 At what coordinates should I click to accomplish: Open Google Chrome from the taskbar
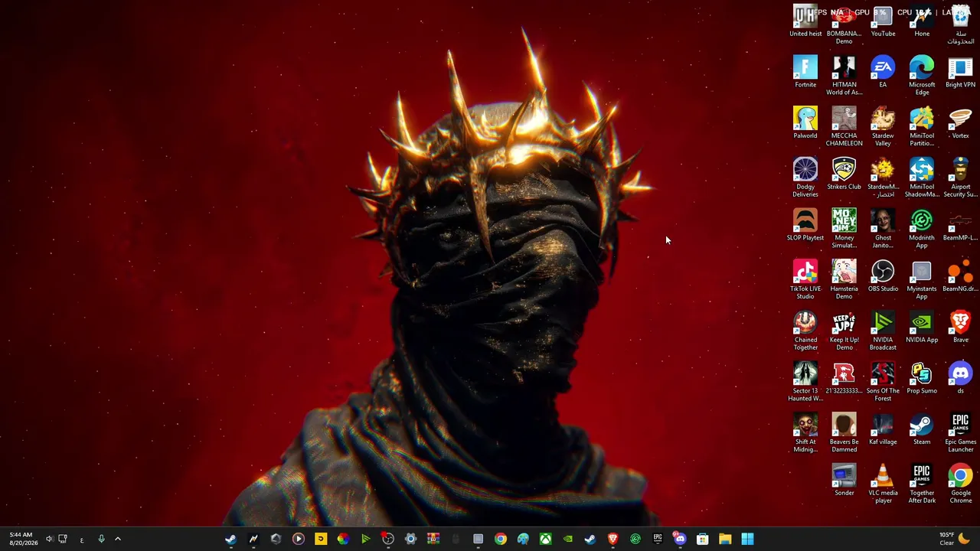coord(500,540)
